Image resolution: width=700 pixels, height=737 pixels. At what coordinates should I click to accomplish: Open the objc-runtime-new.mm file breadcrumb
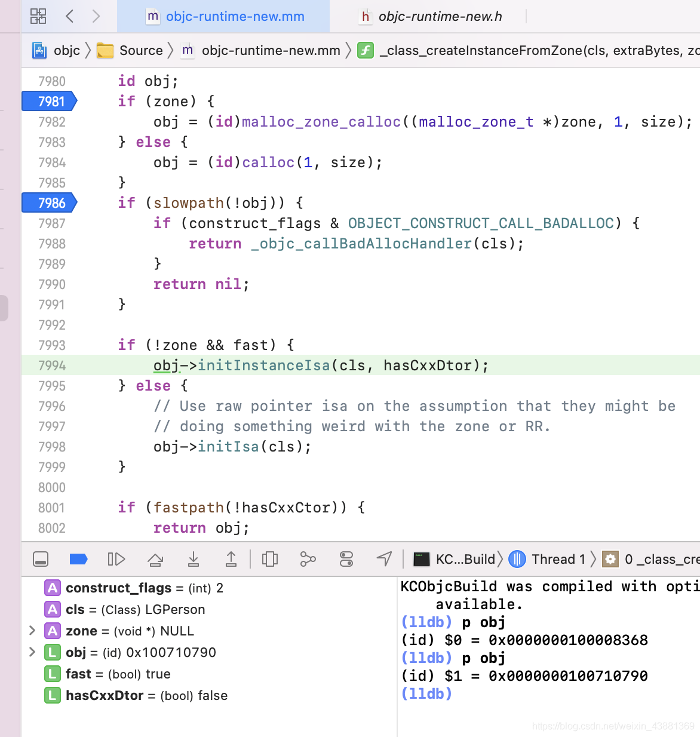pyautogui.click(x=260, y=51)
